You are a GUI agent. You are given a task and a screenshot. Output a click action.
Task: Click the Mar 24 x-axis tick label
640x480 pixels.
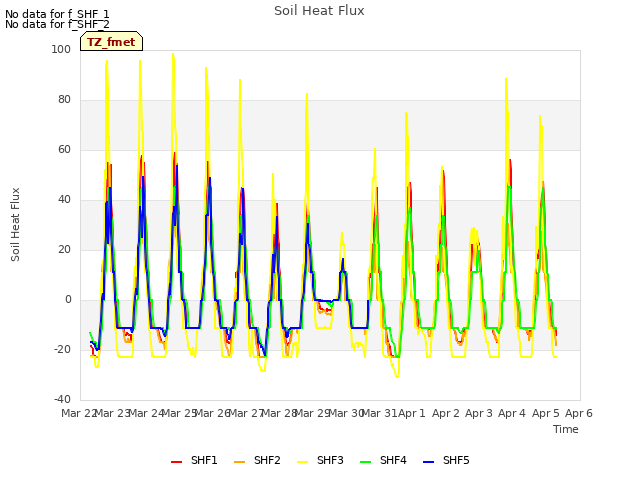pos(146,413)
